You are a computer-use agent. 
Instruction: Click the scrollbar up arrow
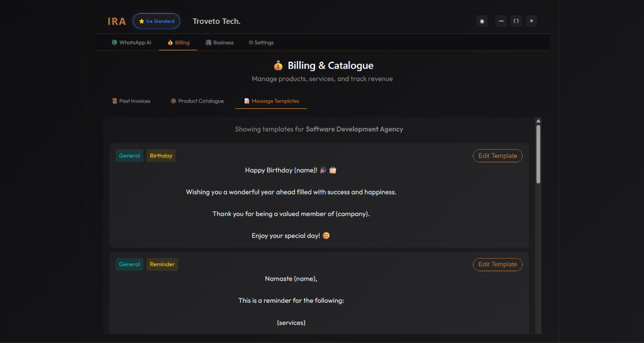tap(538, 121)
